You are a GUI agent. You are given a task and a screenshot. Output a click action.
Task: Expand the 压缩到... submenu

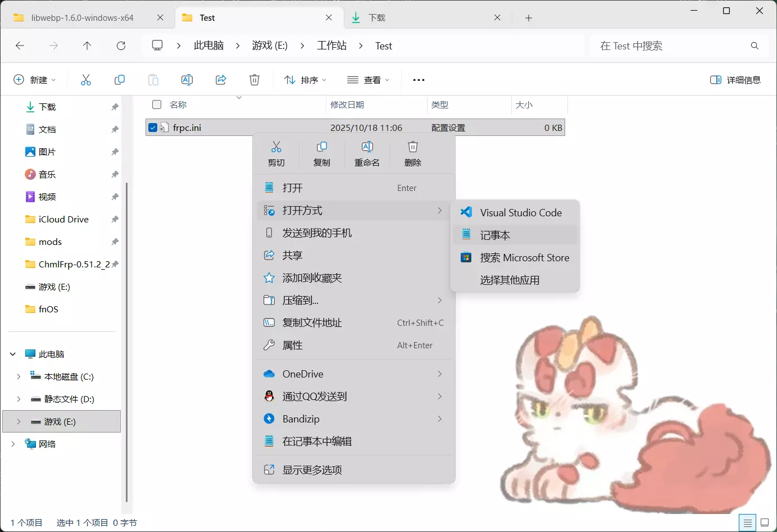354,300
